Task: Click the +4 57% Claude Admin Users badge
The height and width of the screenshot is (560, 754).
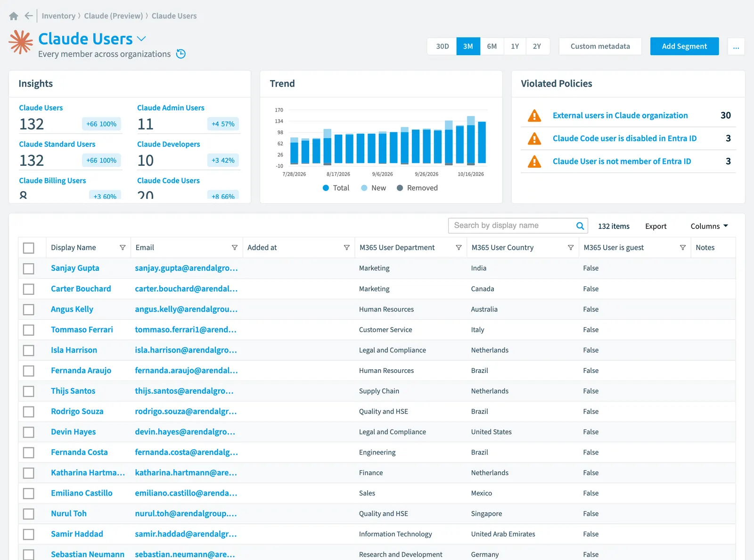Action: click(223, 124)
